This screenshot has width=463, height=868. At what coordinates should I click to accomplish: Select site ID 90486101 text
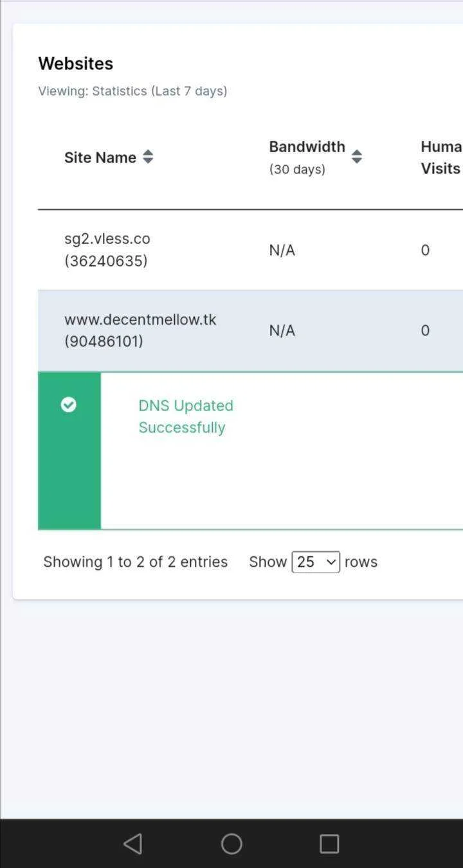(104, 341)
